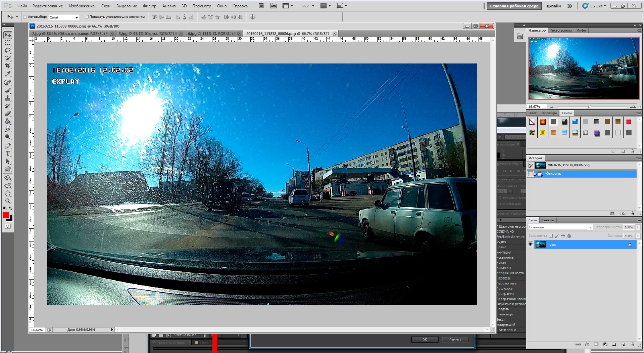Screen dimensions: 644x353
Task: Select the Quick Selection tool
Action: point(8,58)
